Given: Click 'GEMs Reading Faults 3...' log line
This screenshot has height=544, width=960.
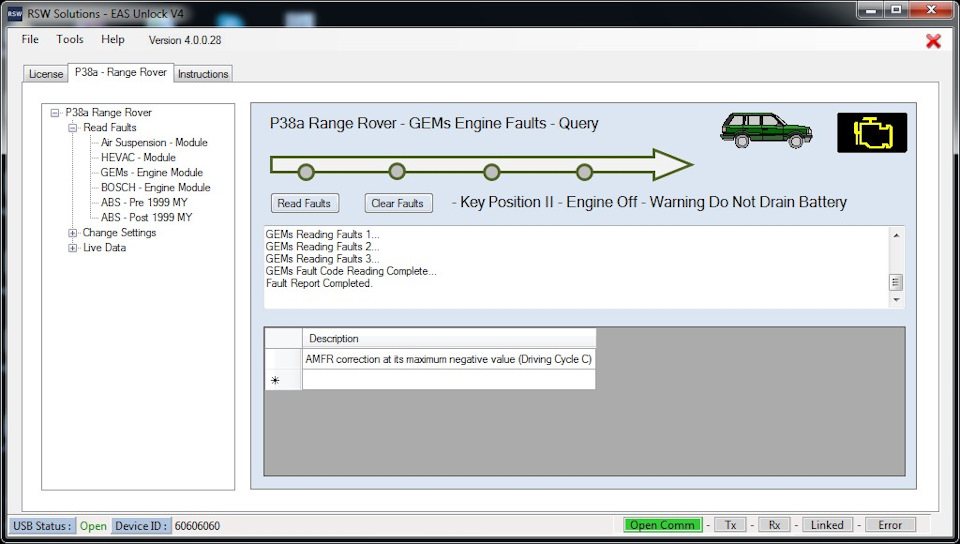Looking at the screenshot, I should click(323, 259).
